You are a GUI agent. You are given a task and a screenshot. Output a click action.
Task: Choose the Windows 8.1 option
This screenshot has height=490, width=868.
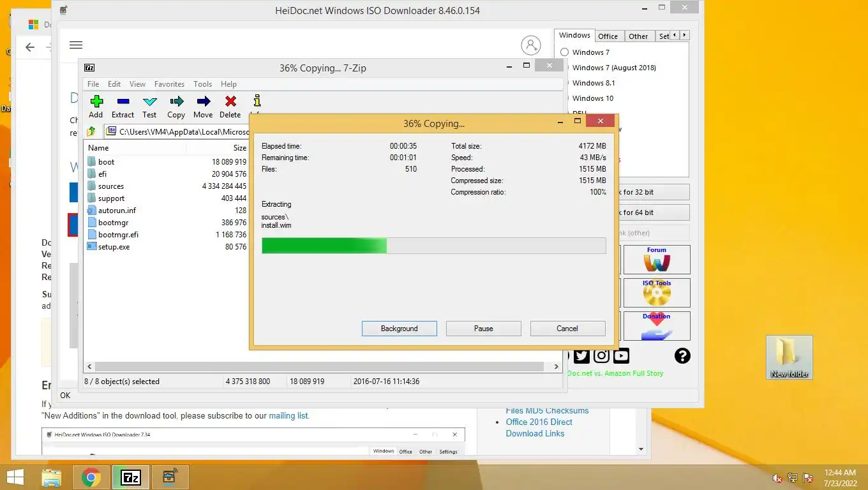pyautogui.click(x=594, y=83)
